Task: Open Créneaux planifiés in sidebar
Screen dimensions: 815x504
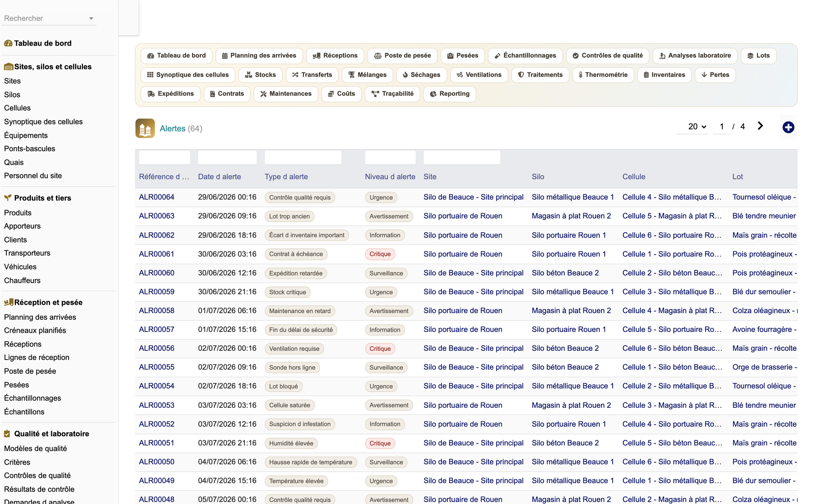Action: (x=35, y=330)
